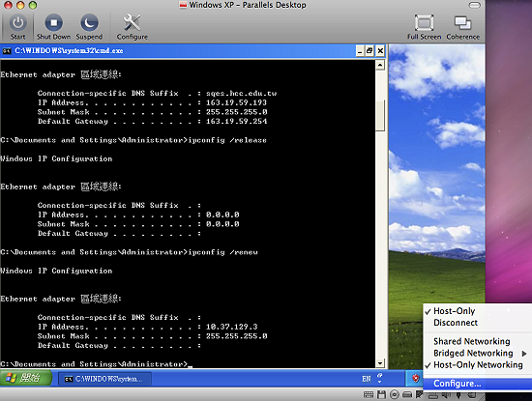This screenshot has width=532, height=401.
Task: Click the CD/DVD drive status bar icon
Action: click(x=395, y=394)
